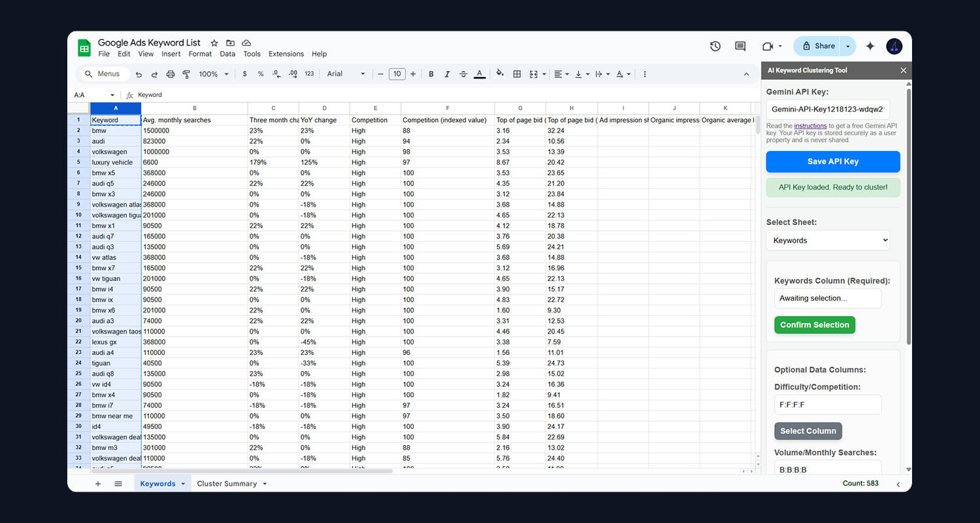Open the zoom 100% dropdown
Image resolution: width=980 pixels, height=523 pixels.
point(213,74)
